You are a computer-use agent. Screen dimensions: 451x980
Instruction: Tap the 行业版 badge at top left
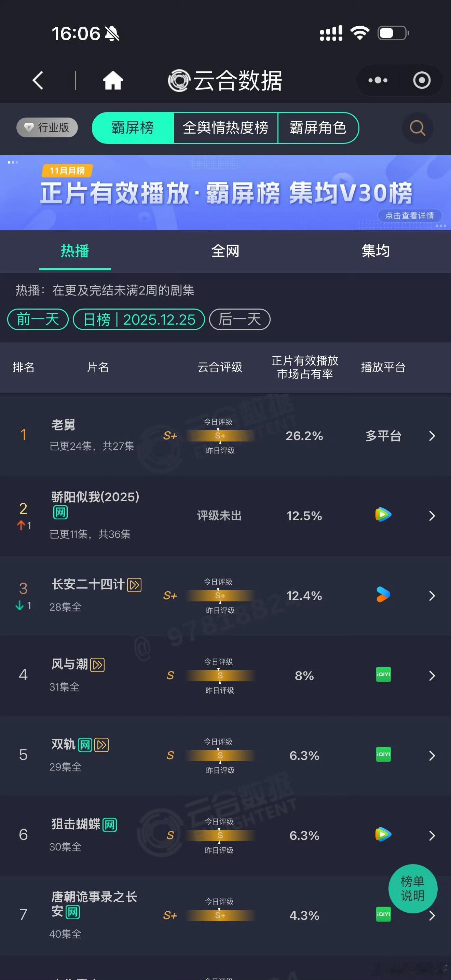click(46, 128)
